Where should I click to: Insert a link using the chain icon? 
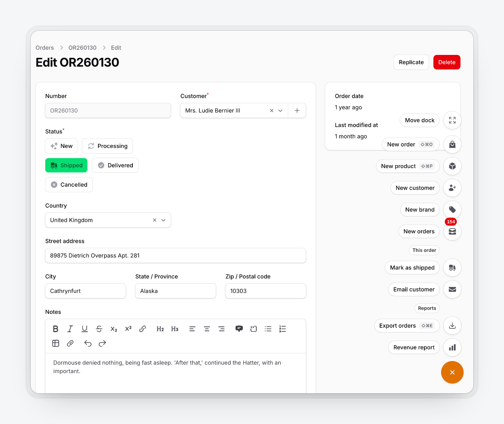(x=143, y=329)
